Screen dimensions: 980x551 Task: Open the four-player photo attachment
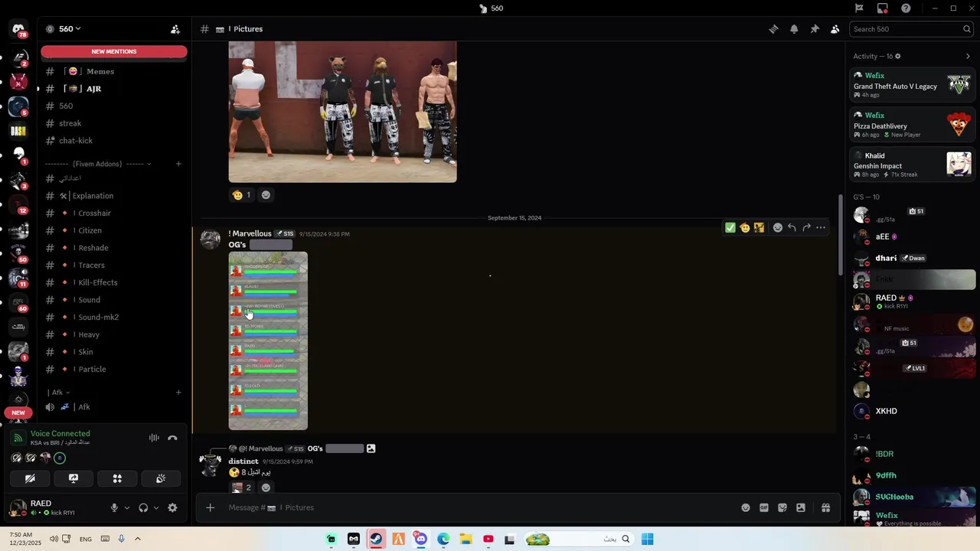342,112
